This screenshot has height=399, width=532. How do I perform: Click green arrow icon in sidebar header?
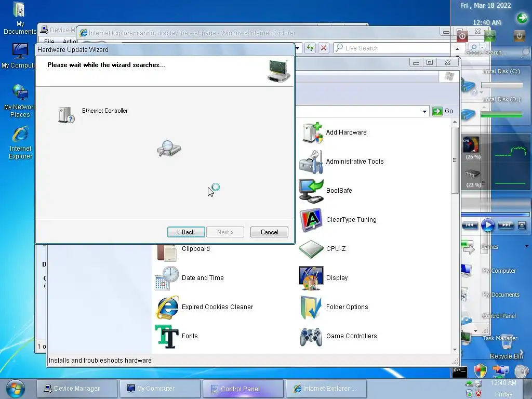[522, 18]
